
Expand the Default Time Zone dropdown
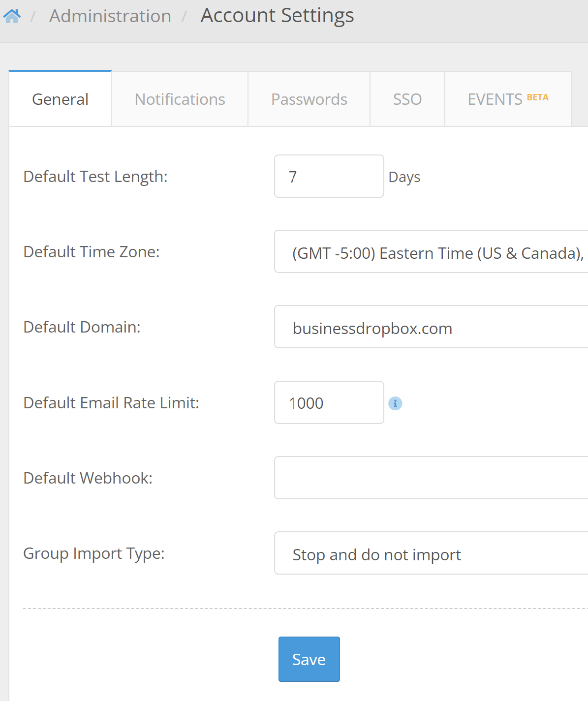tap(431, 252)
